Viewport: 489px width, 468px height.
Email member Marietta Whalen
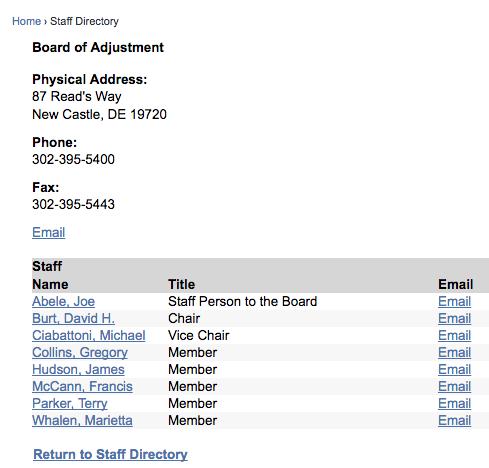coord(455,420)
